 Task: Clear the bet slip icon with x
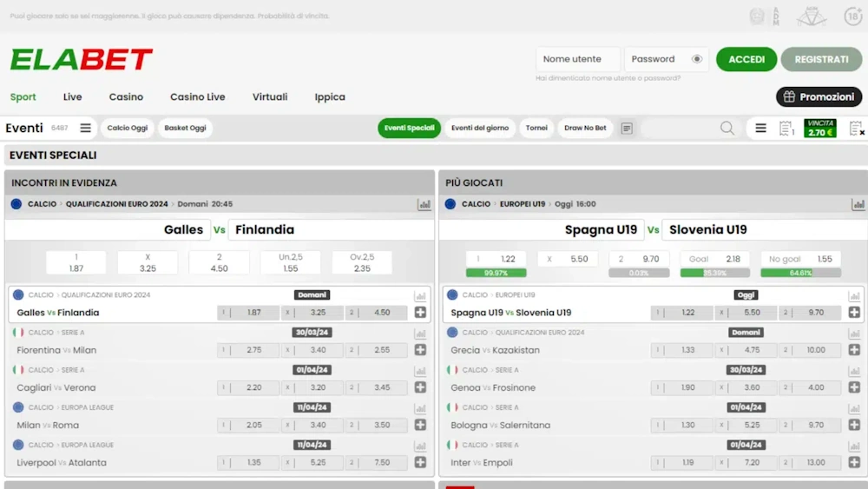click(857, 129)
